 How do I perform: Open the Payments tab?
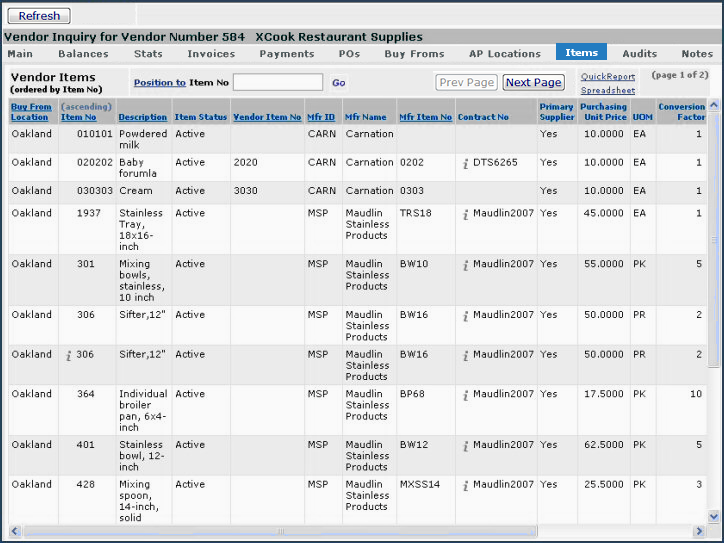(x=287, y=54)
